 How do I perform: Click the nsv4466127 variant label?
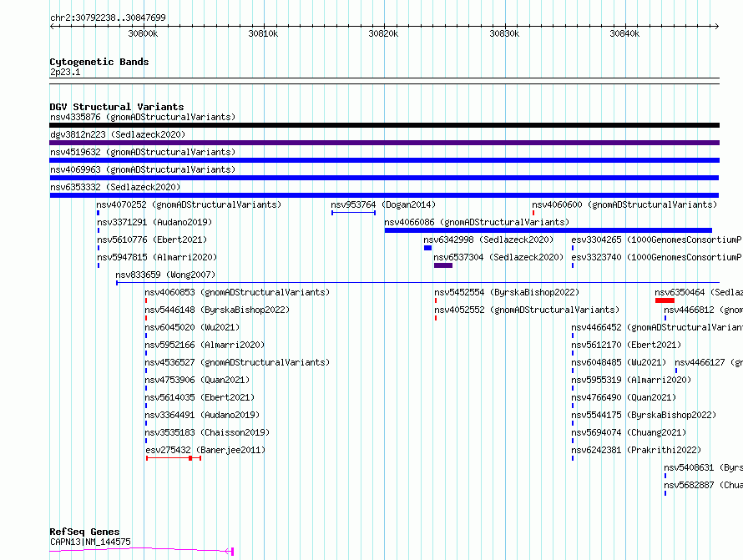pos(709,362)
